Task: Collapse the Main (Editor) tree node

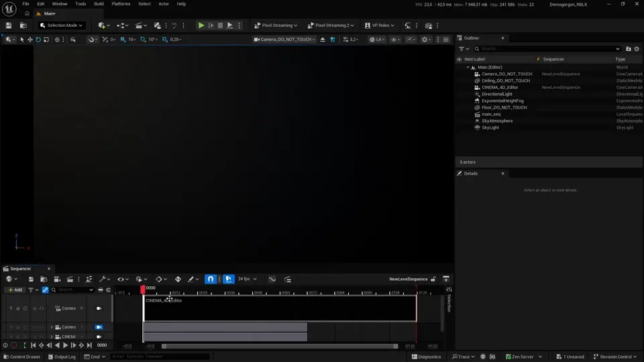Action: tap(468, 67)
